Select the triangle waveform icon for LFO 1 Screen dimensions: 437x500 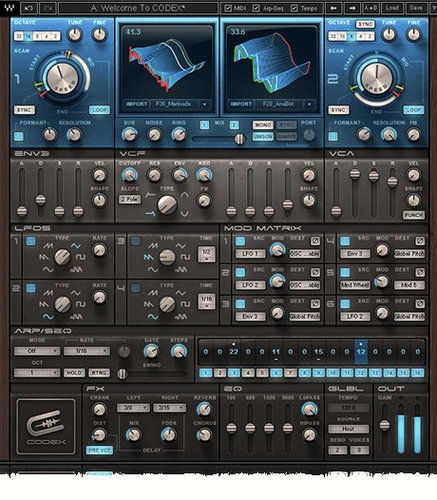76,246
